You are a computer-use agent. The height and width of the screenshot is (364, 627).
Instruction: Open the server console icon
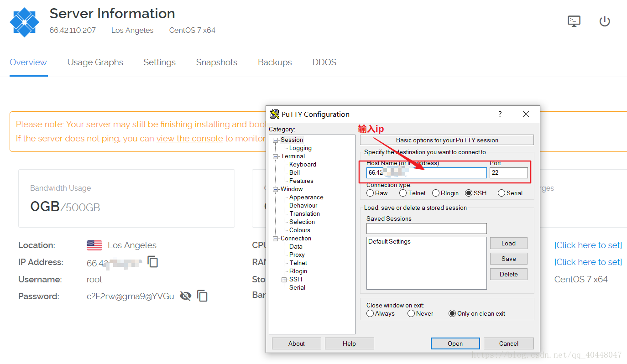[574, 21]
